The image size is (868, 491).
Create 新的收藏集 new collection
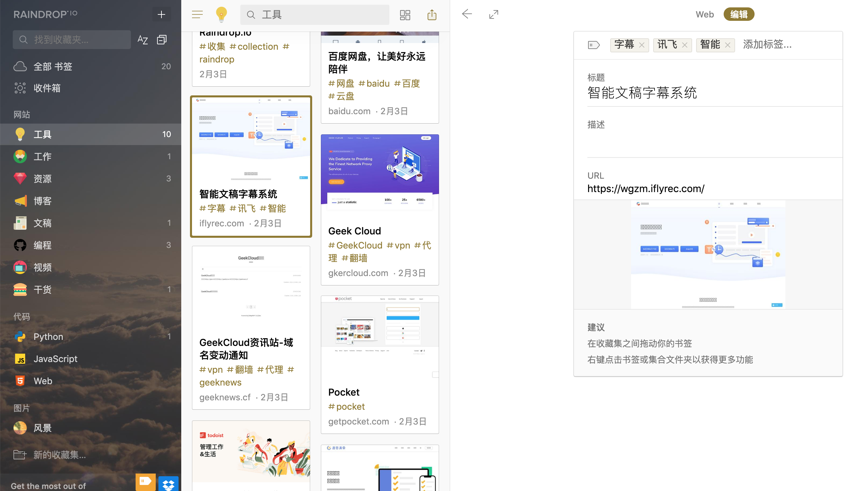click(x=91, y=455)
